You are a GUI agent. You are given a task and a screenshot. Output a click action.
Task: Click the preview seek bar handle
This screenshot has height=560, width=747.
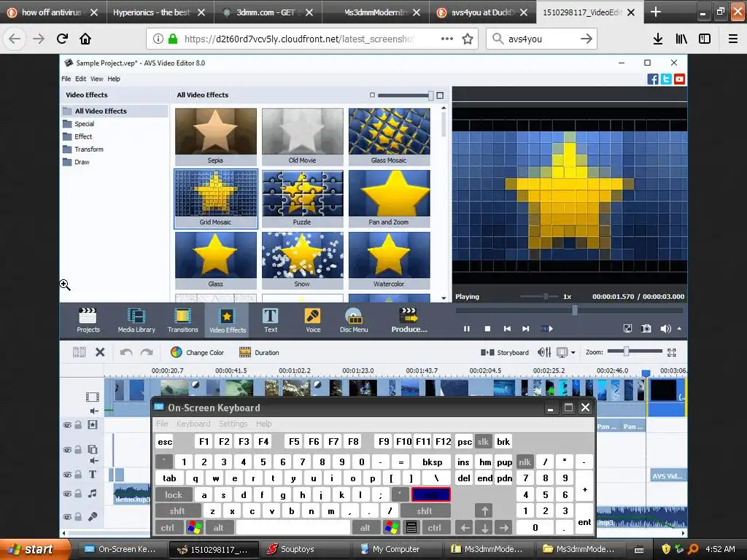575,310
